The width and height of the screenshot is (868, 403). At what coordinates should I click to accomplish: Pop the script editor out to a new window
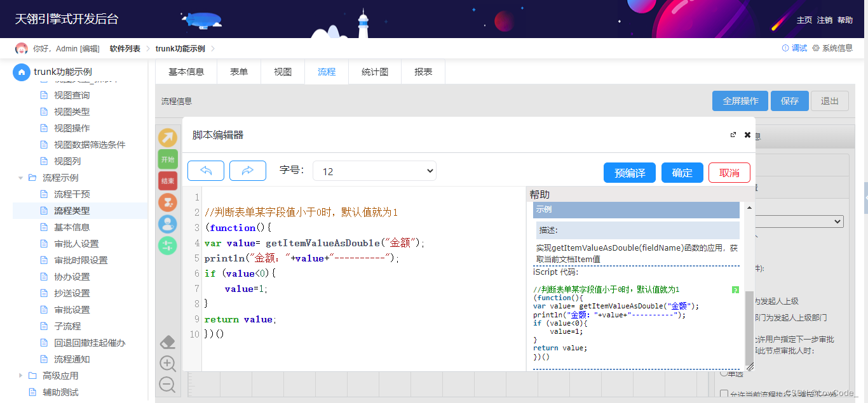click(x=733, y=135)
